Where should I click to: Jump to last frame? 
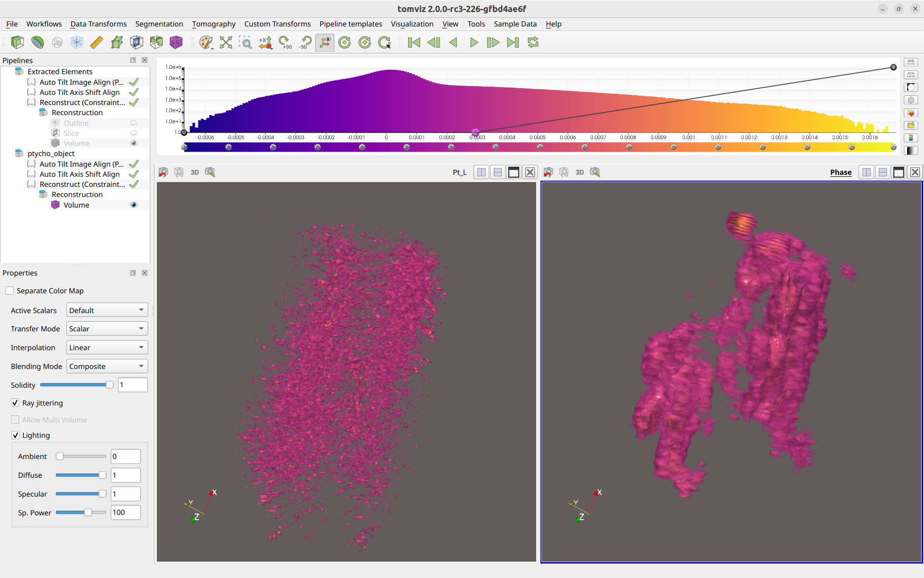click(513, 42)
